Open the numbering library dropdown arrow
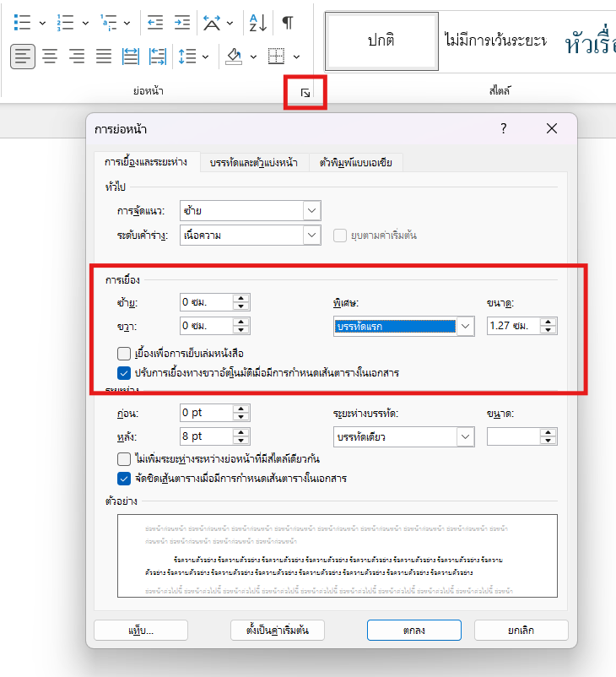This screenshot has height=677, width=616. (85, 23)
